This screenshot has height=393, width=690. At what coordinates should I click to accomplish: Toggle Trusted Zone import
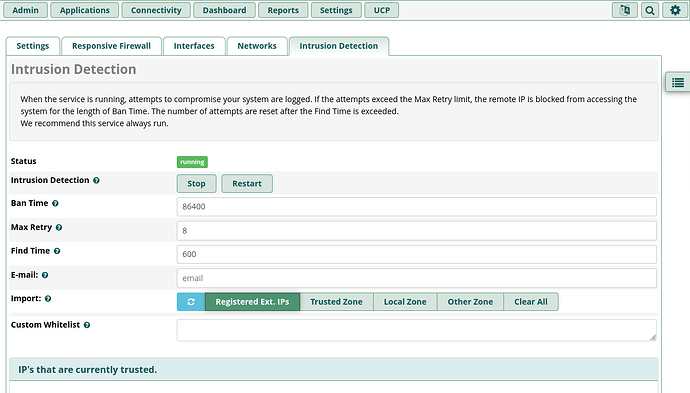[x=336, y=302]
